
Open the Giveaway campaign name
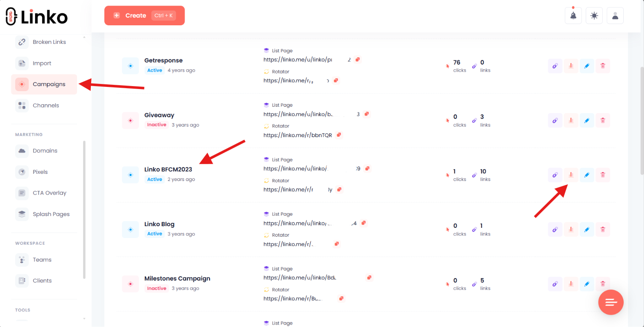159,115
